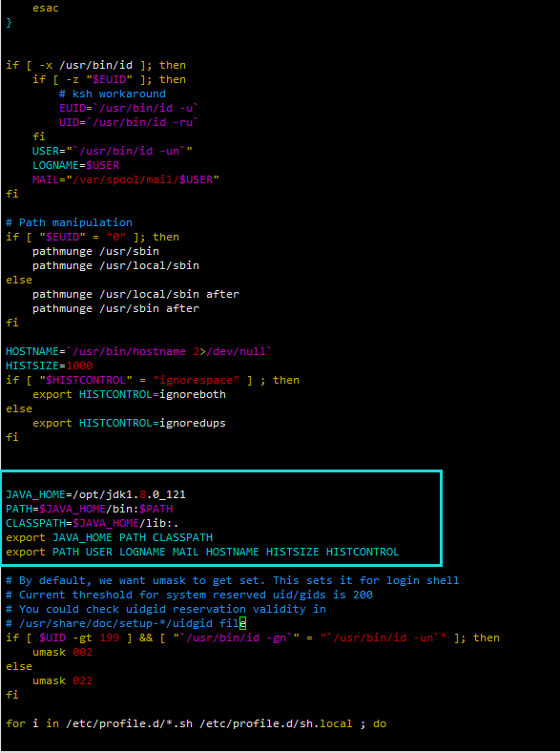Click the 'for i in /etc/profile.d/*.sh' line

(196, 723)
